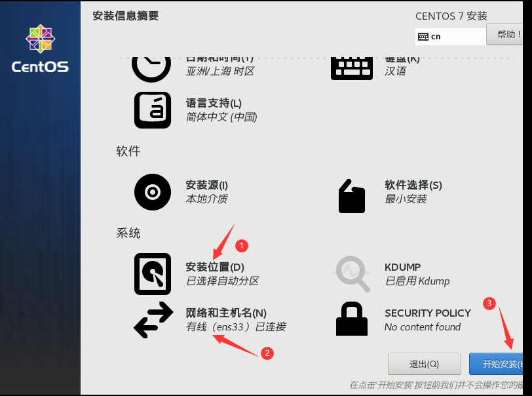Click the 退出(Q) button
The image size is (532, 396).
[x=424, y=364]
